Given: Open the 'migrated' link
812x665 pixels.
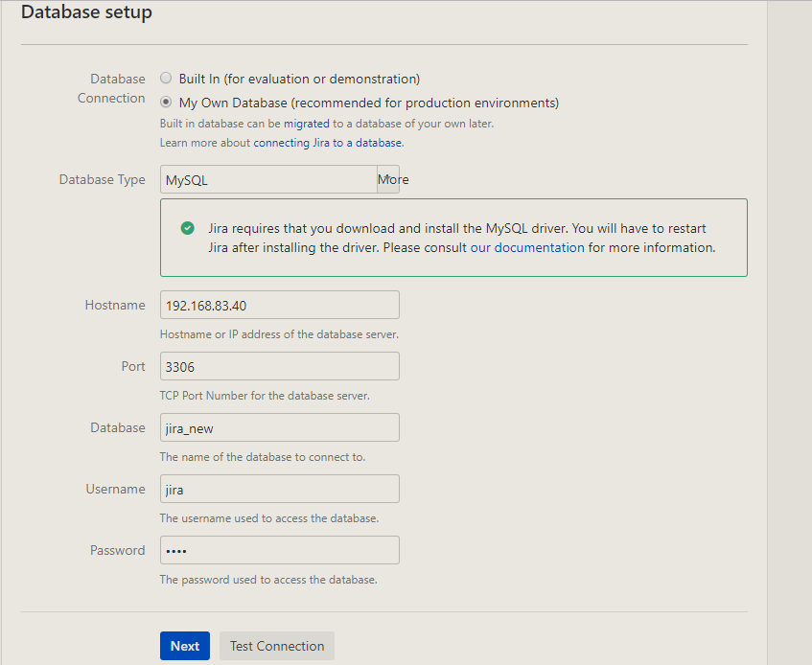Looking at the screenshot, I should 306,124.
